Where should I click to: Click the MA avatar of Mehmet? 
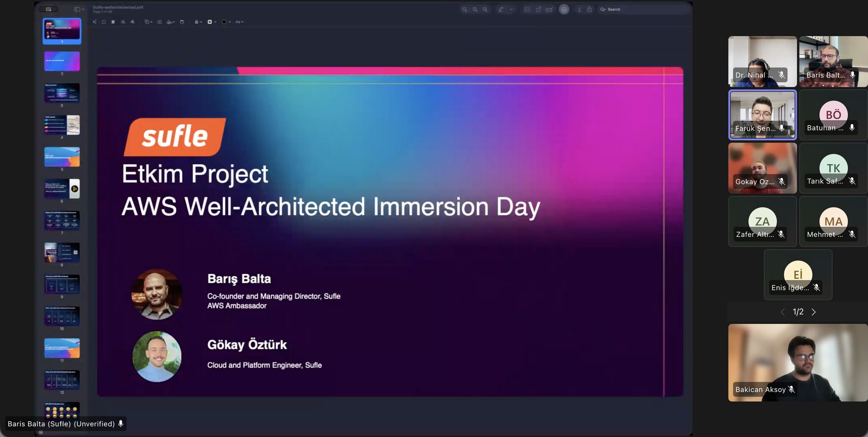pyautogui.click(x=833, y=221)
